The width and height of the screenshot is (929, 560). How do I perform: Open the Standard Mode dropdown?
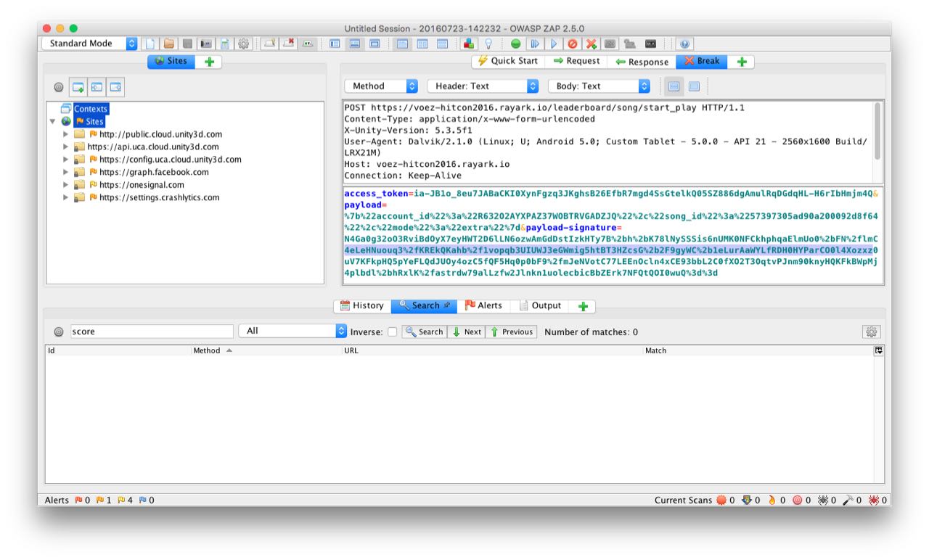pyautogui.click(x=89, y=44)
